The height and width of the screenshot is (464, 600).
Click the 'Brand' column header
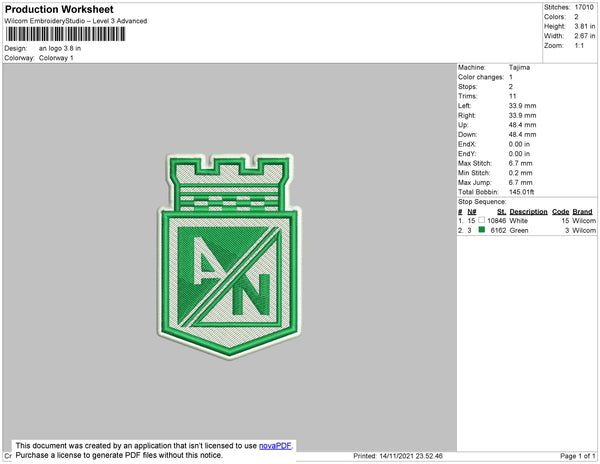pos(582,212)
